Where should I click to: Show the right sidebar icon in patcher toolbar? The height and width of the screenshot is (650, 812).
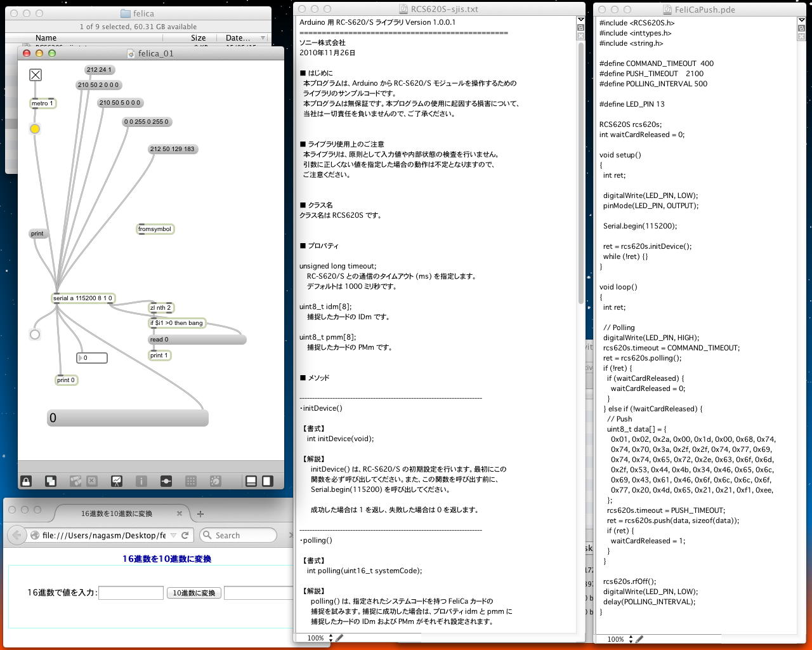[x=268, y=481]
